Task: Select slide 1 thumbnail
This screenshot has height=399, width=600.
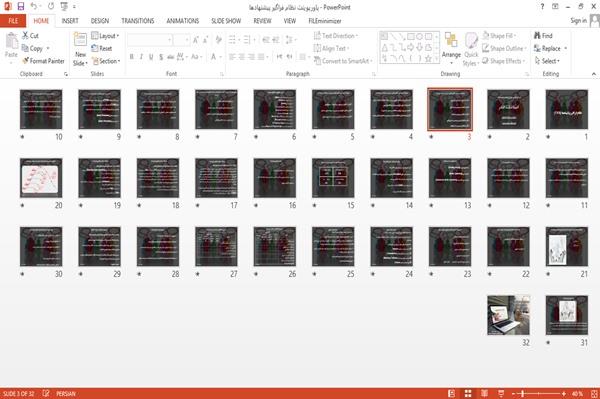Action: [567, 109]
